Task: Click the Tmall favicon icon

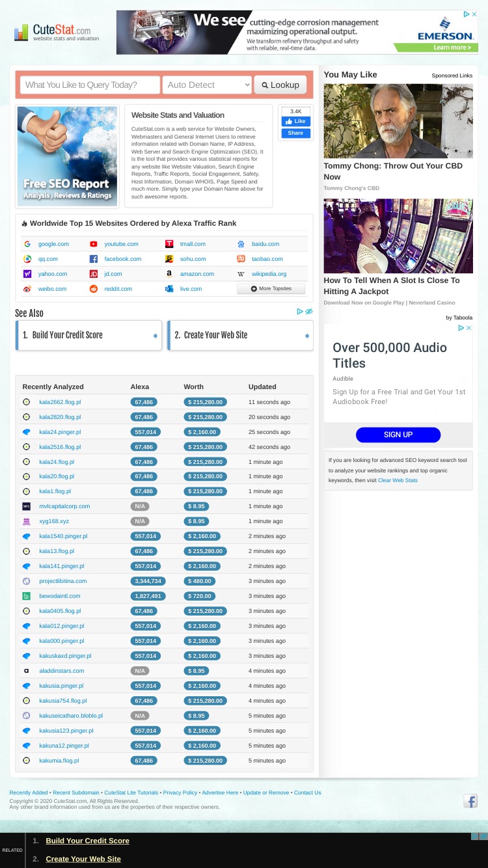Action: pos(169,244)
